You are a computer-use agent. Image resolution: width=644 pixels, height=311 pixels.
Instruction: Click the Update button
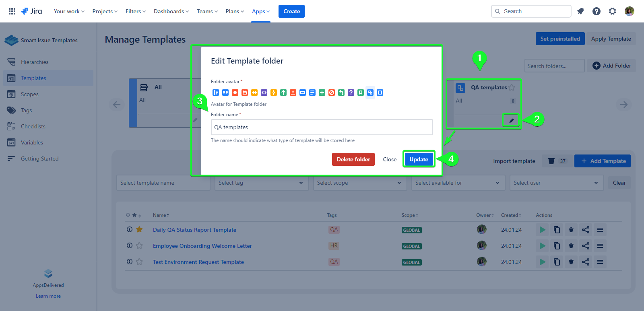[x=419, y=159]
